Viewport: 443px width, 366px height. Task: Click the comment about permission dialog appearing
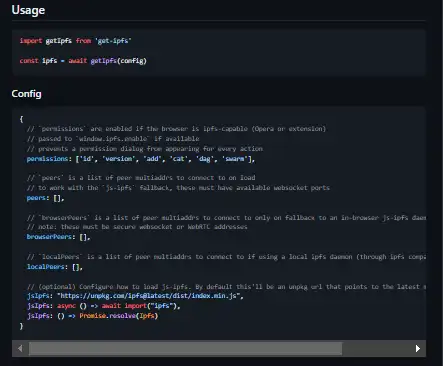click(x=145, y=149)
